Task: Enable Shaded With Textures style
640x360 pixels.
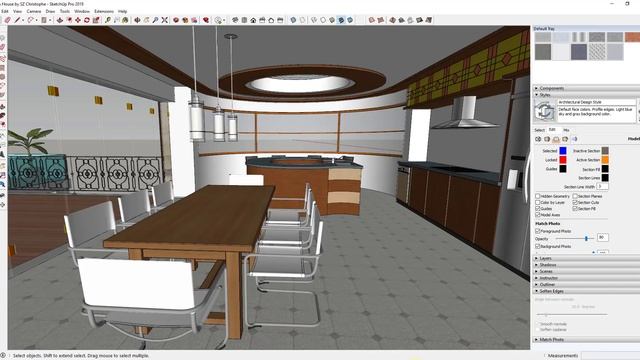Action: (x=341, y=20)
